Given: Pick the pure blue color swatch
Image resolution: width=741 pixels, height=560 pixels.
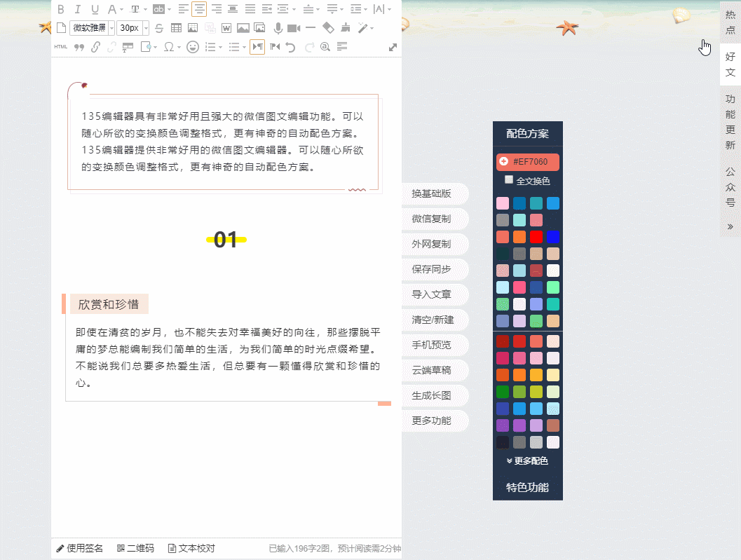Looking at the screenshot, I should pos(553,237).
